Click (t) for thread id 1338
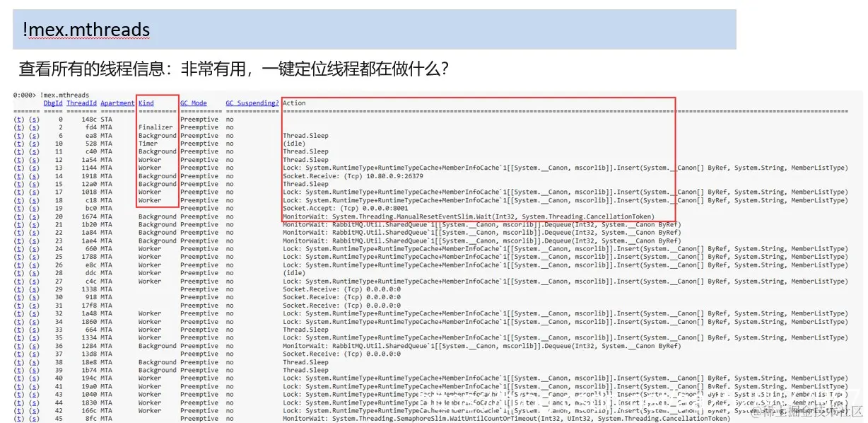The image size is (868, 423). [x=19, y=289]
